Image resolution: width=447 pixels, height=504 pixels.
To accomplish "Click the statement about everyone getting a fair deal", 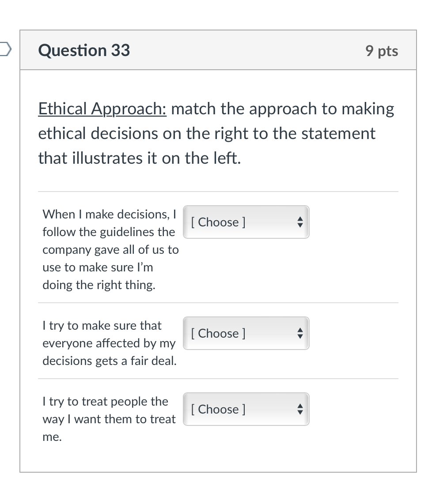I will [109, 343].
